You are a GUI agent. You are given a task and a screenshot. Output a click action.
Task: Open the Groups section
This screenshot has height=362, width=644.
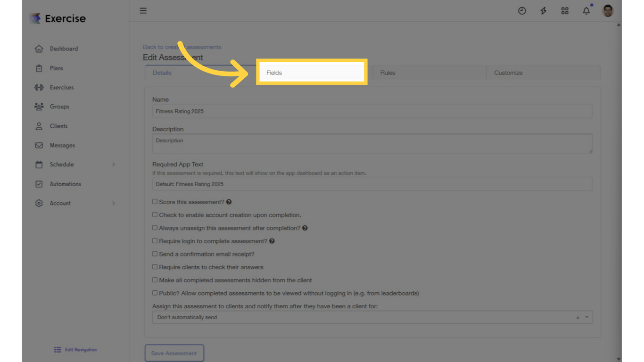(x=59, y=107)
